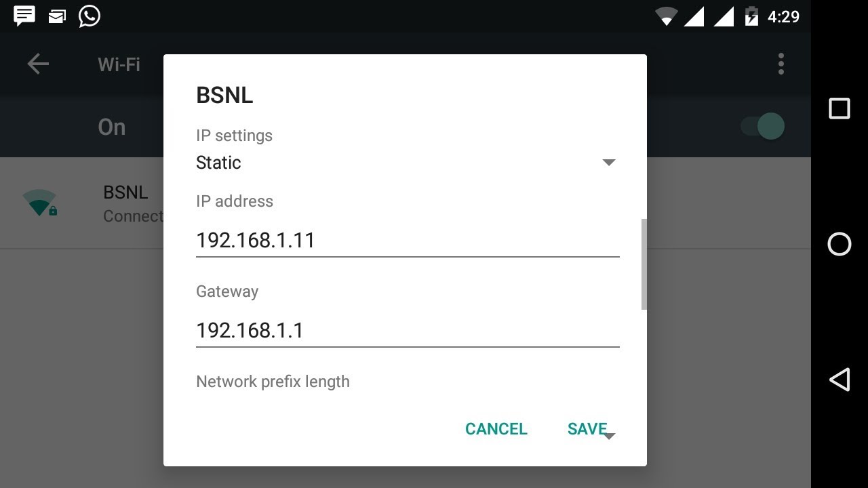The width and height of the screenshot is (868, 488).
Task: Tap the dropdown arrow next to Static
Action: pos(608,163)
